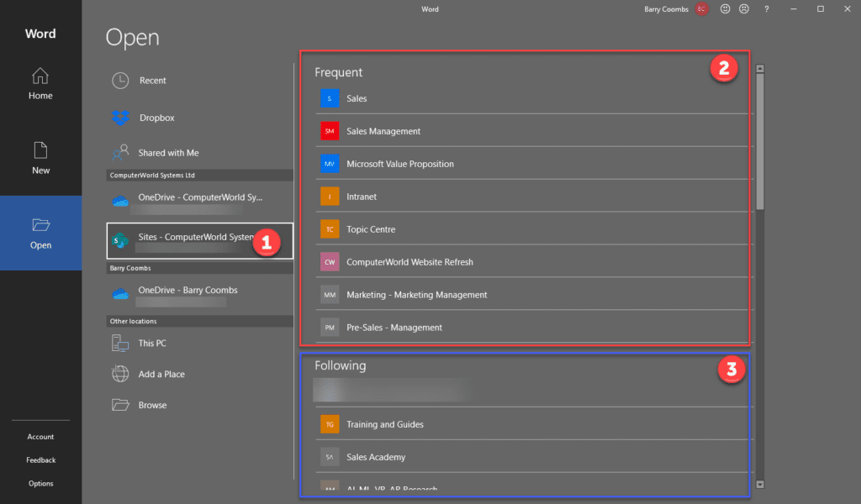Open Feedback in the sidebar
This screenshot has height=504, width=861.
click(40, 460)
